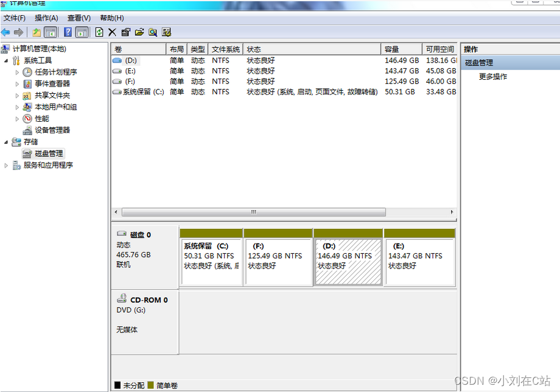
Task: Click the refresh toolbar icon
Action: tap(99, 32)
